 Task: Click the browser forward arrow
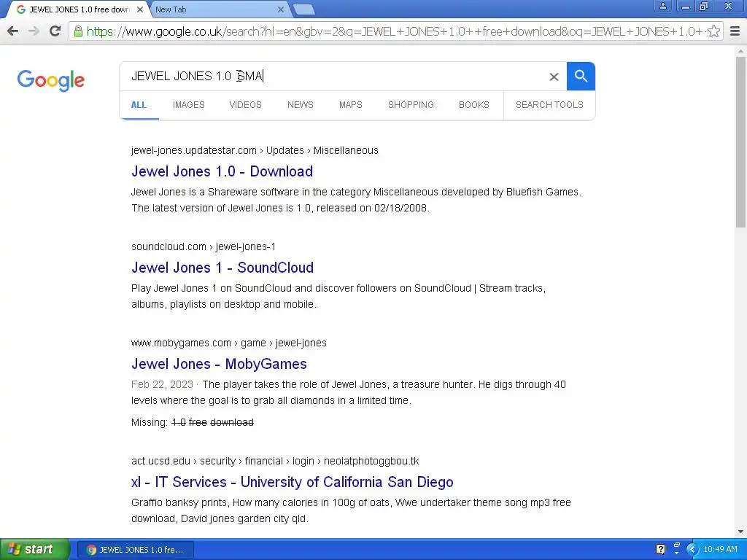point(34,31)
